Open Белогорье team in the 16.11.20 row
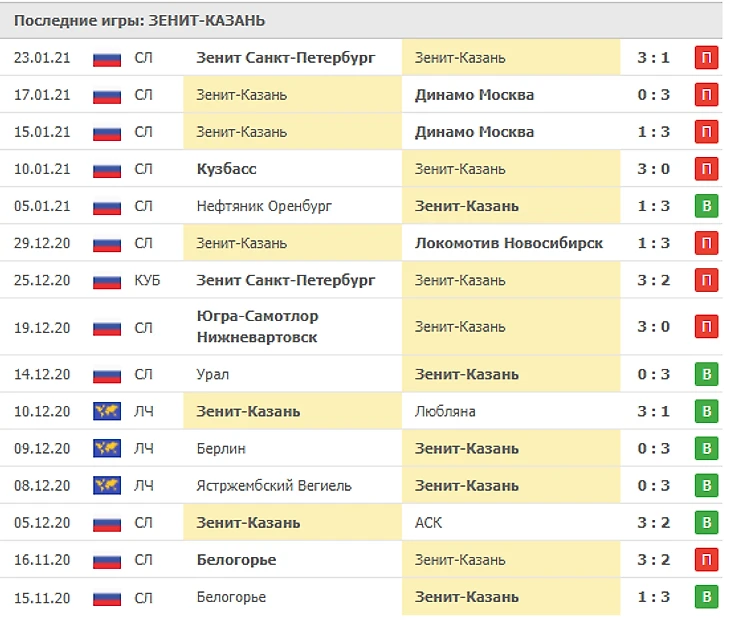The height and width of the screenshot is (621, 730). point(237,560)
